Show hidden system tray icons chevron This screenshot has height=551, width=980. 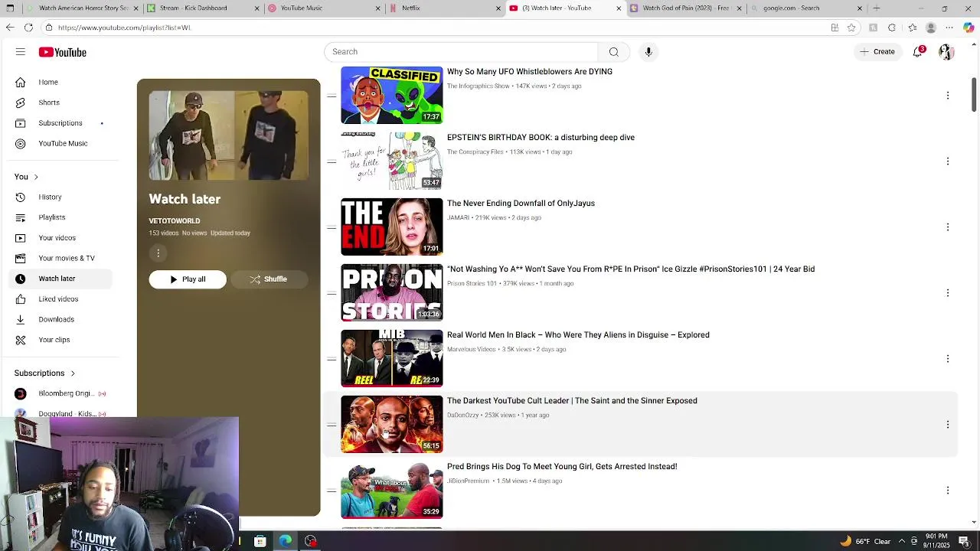pyautogui.click(x=901, y=541)
